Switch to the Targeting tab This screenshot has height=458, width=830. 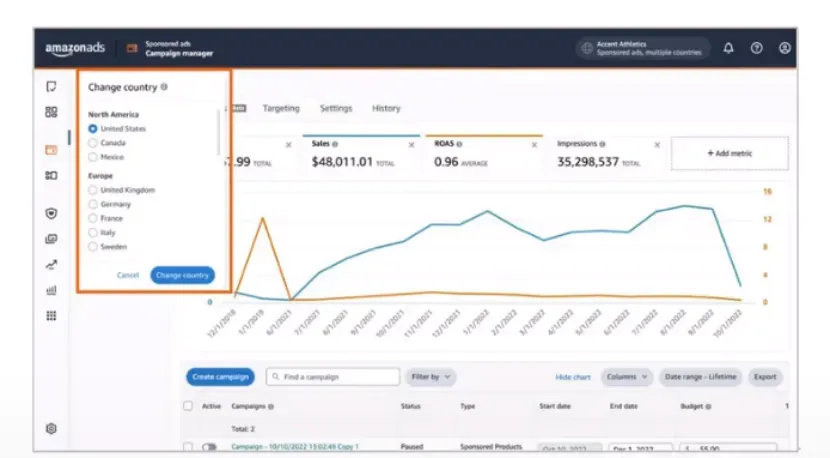pyautogui.click(x=281, y=108)
